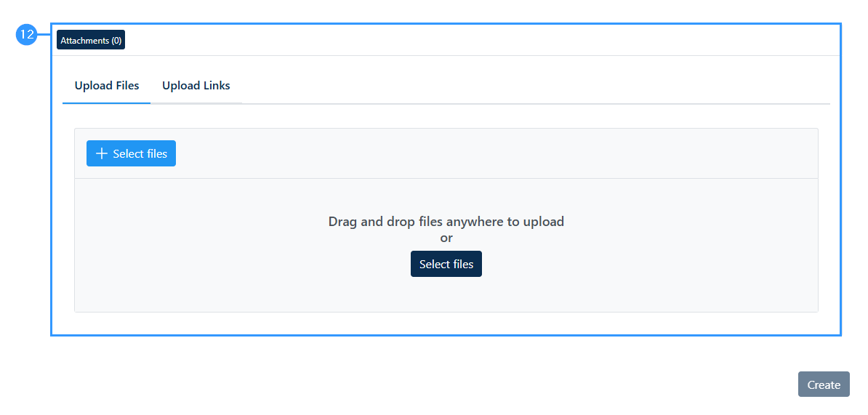Click empty space below the dark Select files button

coord(446,294)
